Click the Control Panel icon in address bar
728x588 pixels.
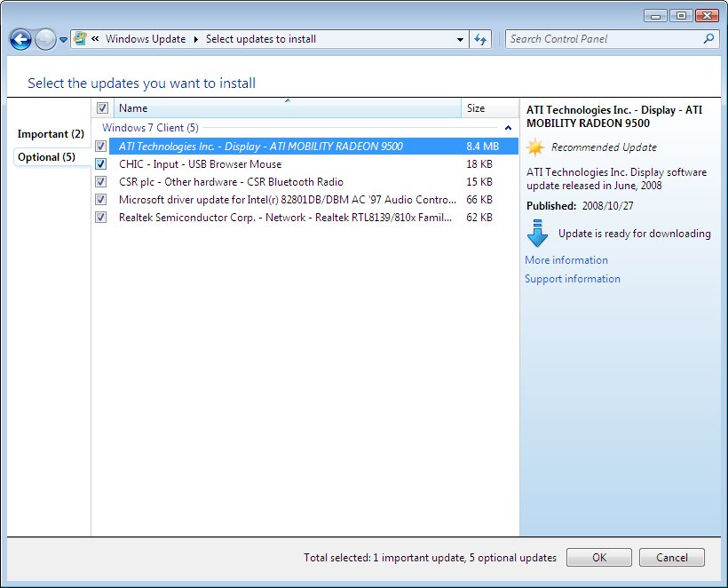(80, 38)
